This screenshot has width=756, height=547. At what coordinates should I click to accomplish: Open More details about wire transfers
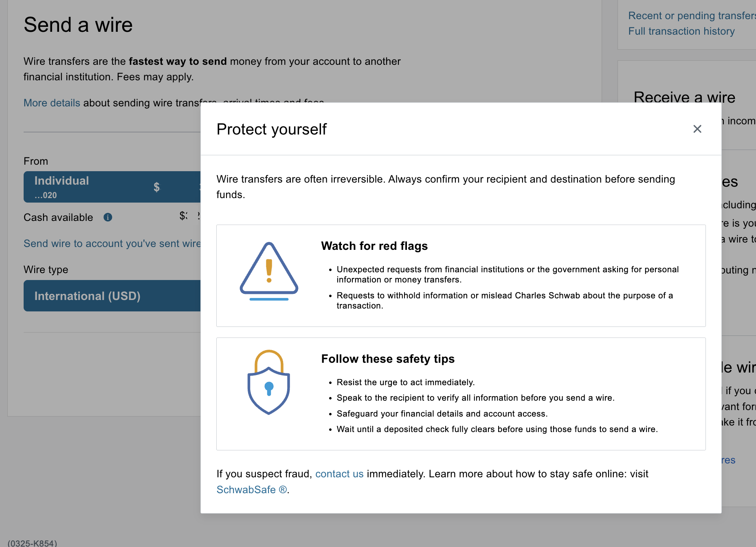tap(52, 103)
